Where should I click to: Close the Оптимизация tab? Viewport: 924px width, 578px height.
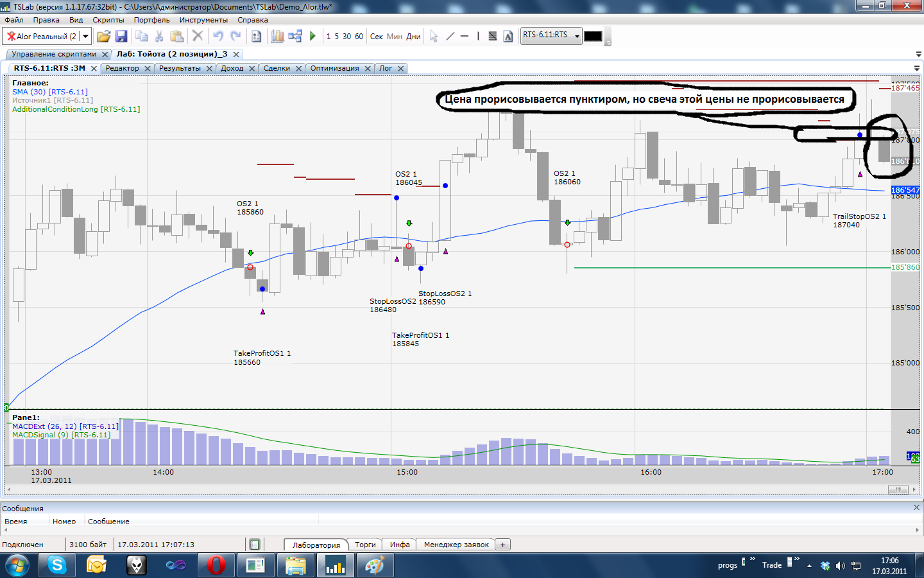tap(368, 69)
